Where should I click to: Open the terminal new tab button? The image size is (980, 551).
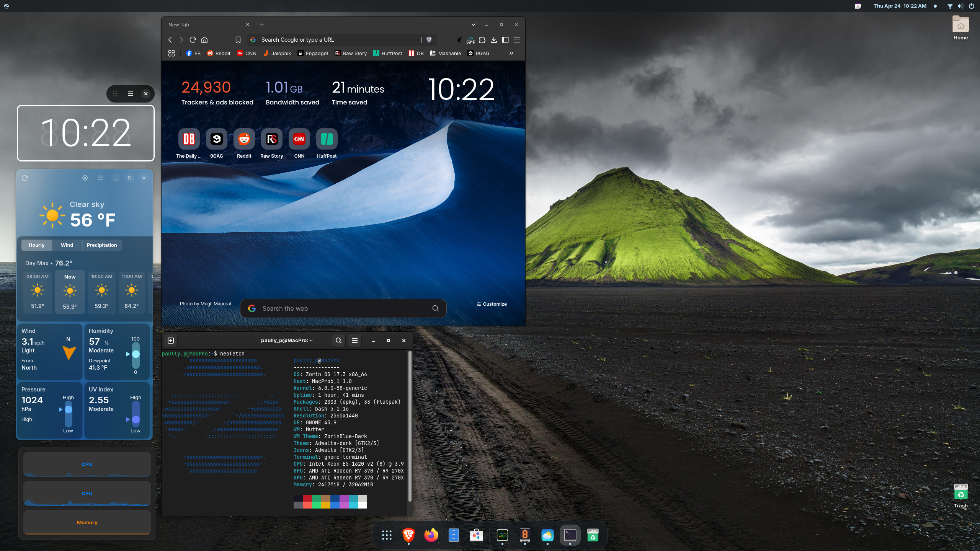coord(171,341)
